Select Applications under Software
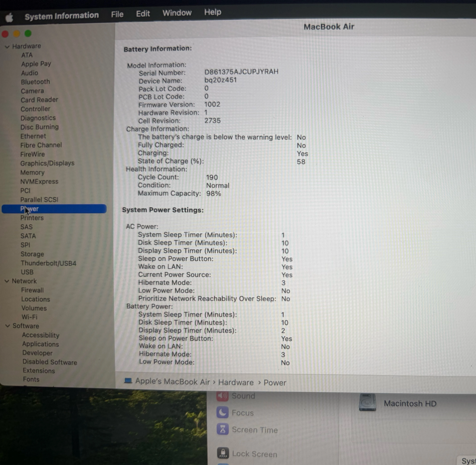 41,344
